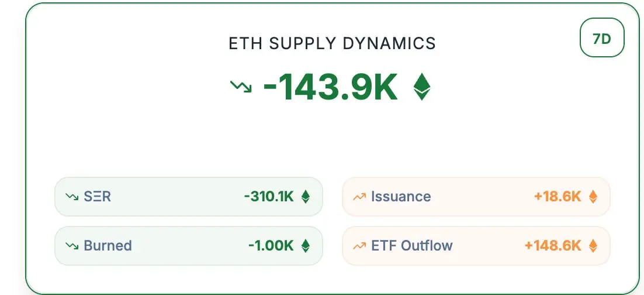The height and width of the screenshot is (295, 644).
Task: Click the +18.6K Issuance value
Action: click(x=558, y=197)
